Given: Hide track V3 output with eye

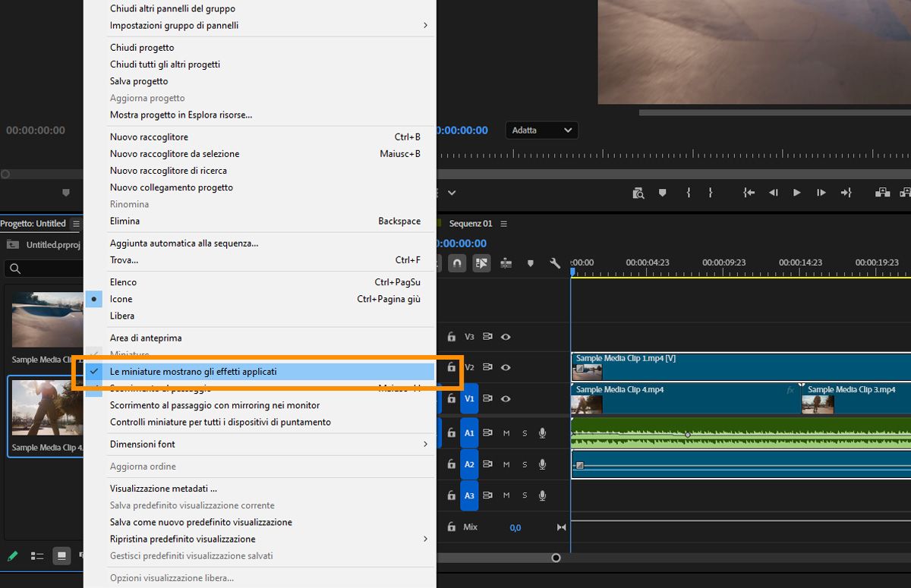Looking at the screenshot, I should [506, 337].
